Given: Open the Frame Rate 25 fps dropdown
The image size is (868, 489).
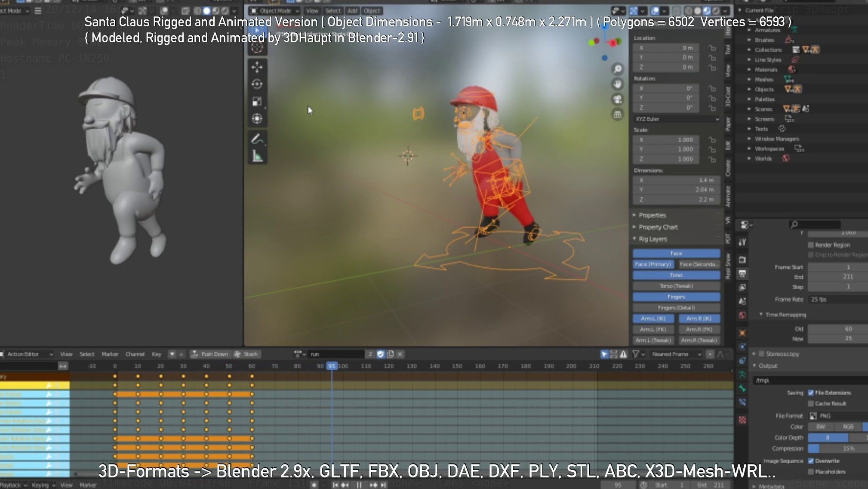Looking at the screenshot, I should (x=838, y=300).
